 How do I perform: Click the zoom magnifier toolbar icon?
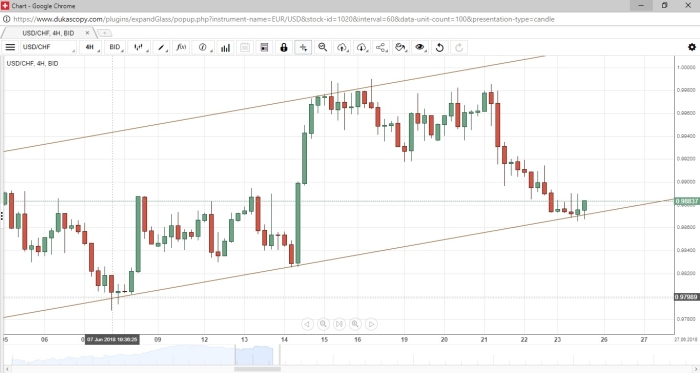tap(323, 47)
